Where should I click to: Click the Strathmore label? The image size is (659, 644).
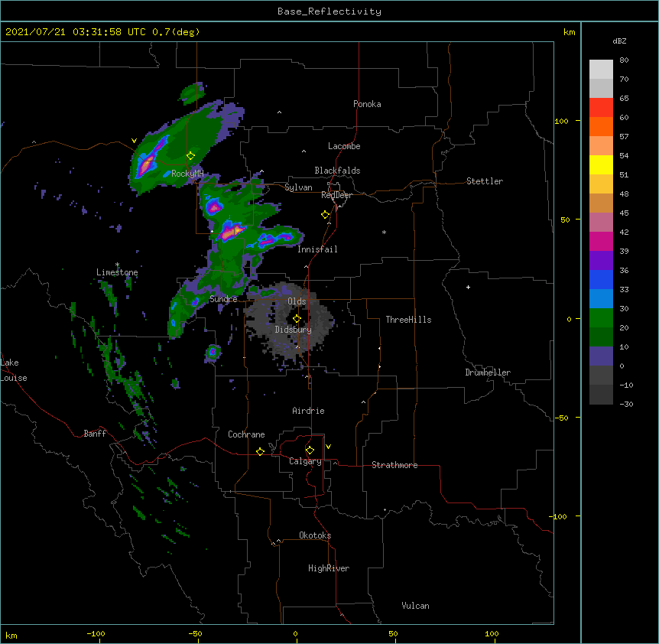pyautogui.click(x=394, y=465)
